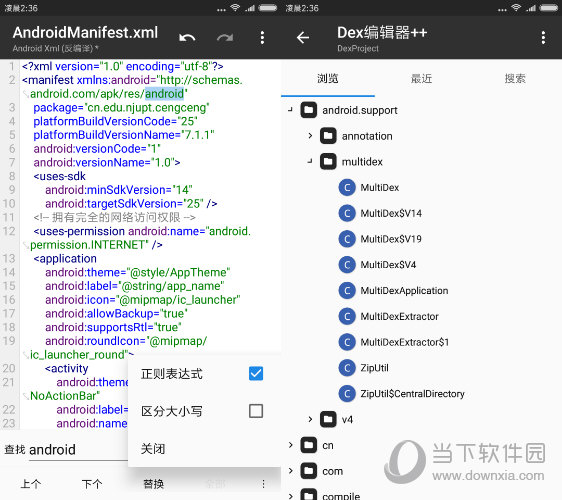This screenshot has width=562, height=500.
Task: Click the <activity tag on line 20
Action: coord(67,368)
